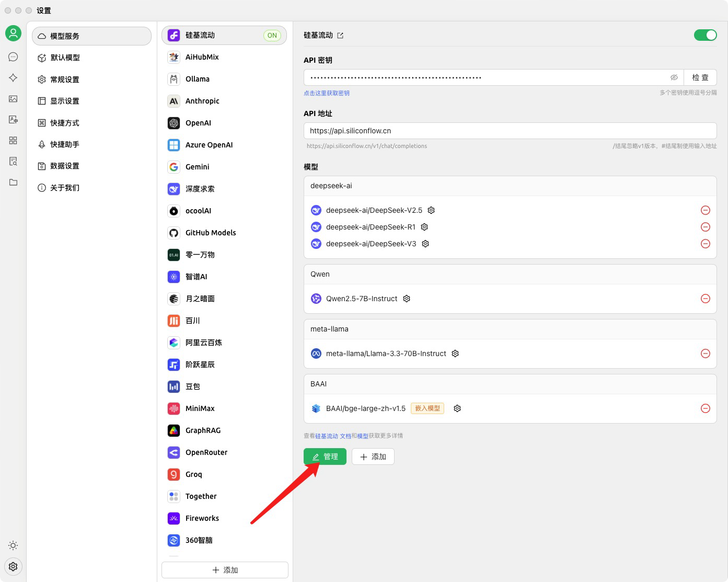The width and height of the screenshot is (728, 582).
Task: Select the 硅基流动 provider row
Action: (x=224, y=35)
